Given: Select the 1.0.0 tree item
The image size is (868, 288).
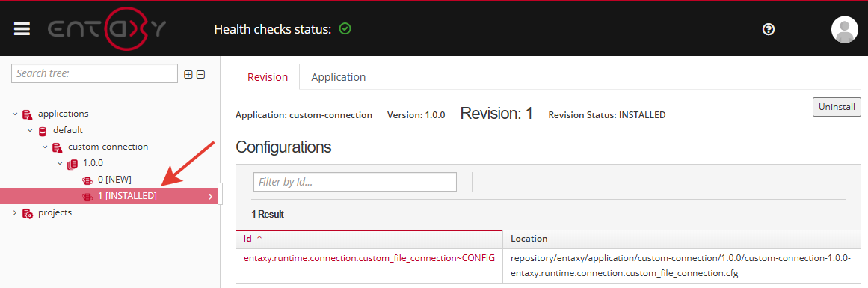Looking at the screenshot, I should pyautogui.click(x=93, y=163).
